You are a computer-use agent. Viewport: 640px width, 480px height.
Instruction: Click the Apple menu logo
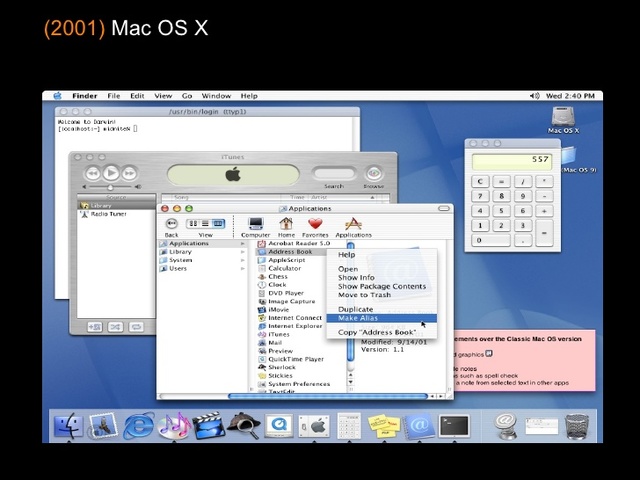point(58,96)
